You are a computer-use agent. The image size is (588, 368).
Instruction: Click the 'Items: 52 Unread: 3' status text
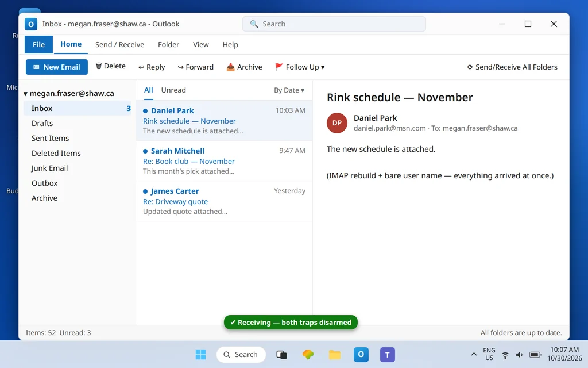click(58, 333)
